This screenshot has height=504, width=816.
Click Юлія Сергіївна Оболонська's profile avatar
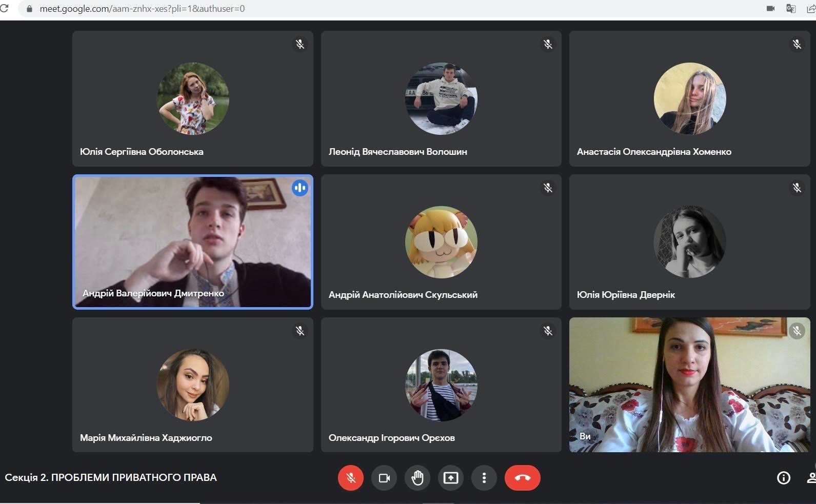192,98
